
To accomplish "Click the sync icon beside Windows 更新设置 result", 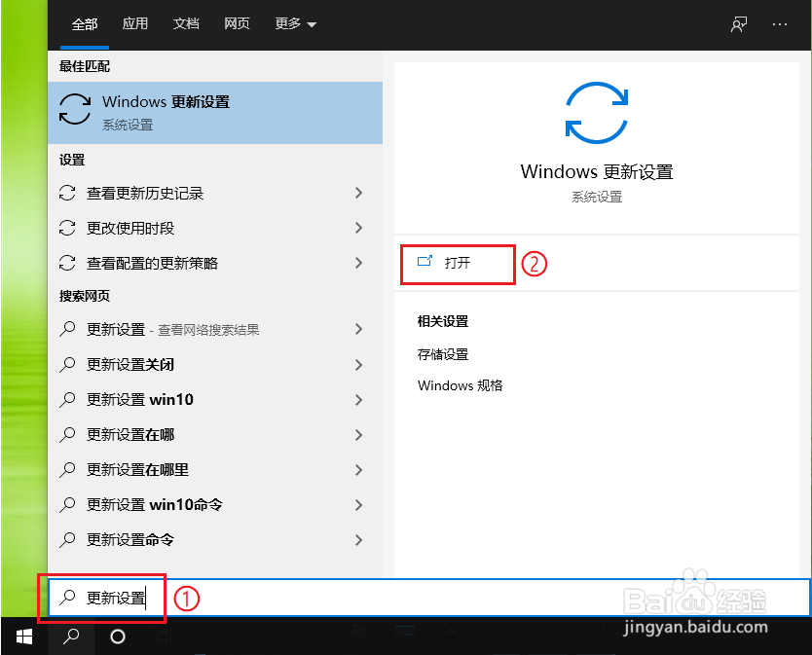I will [x=75, y=109].
